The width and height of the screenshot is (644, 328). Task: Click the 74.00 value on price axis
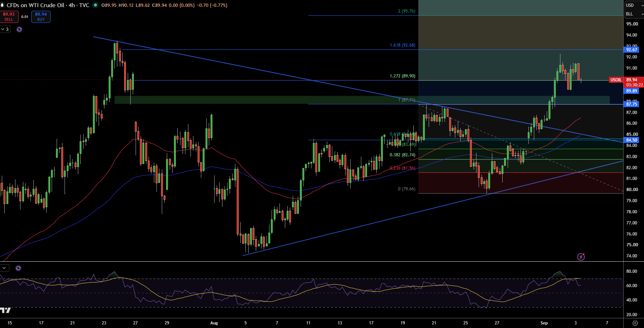click(x=632, y=256)
